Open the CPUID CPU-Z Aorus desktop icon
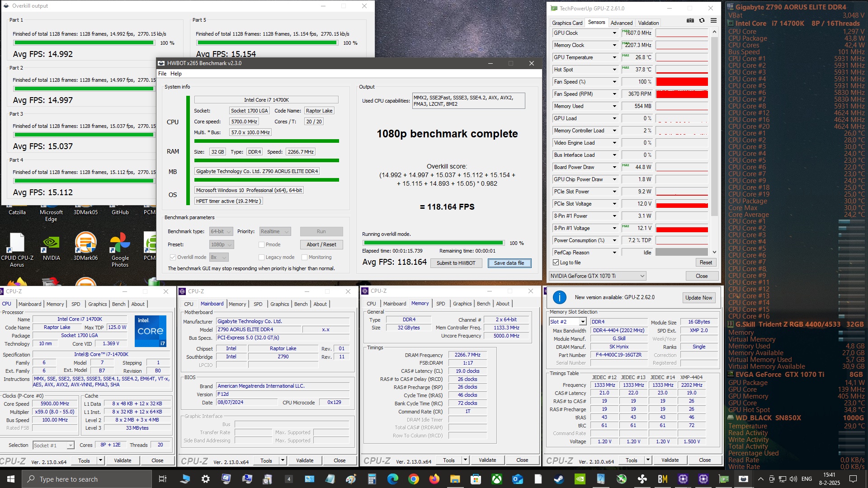The height and width of the screenshot is (488, 868). [x=17, y=249]
